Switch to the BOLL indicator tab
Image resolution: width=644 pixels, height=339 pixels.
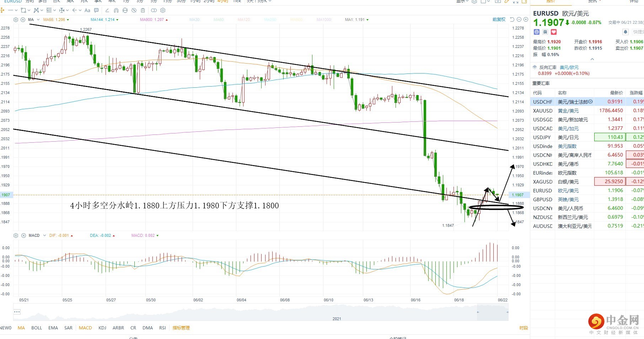click(37, 328)
